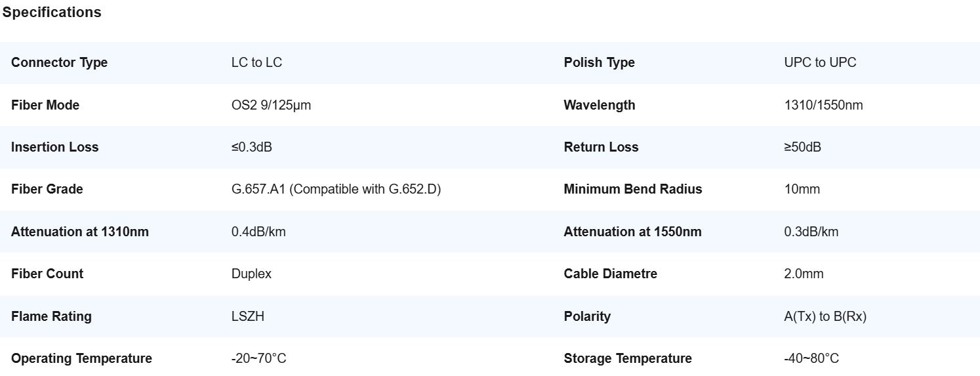Click the Duplex fiber count value
980x376 pixels.
pos(251,274)
